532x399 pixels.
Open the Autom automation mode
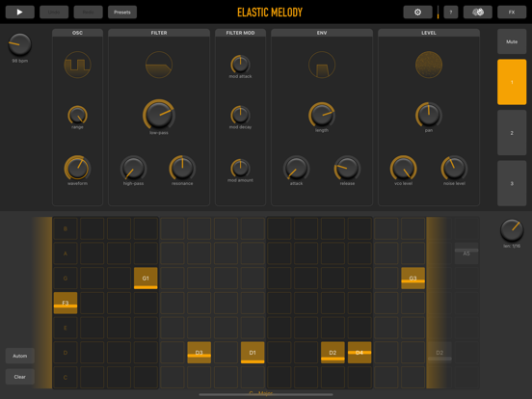[x=19, y=356]
